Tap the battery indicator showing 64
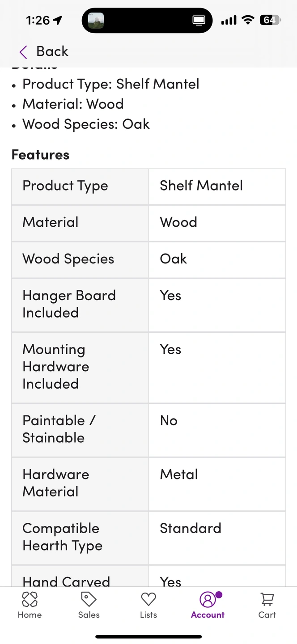 point(270,20)
